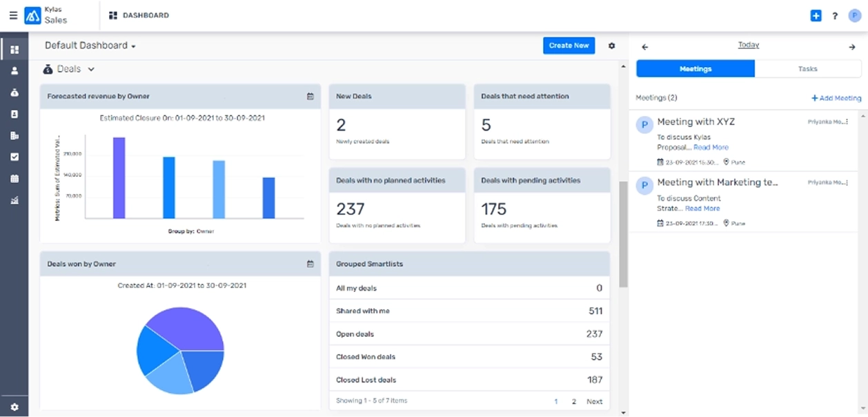Open page 2 of Grouped Smartlists
This screenshot has height=417, width=868.
point(574,401)
